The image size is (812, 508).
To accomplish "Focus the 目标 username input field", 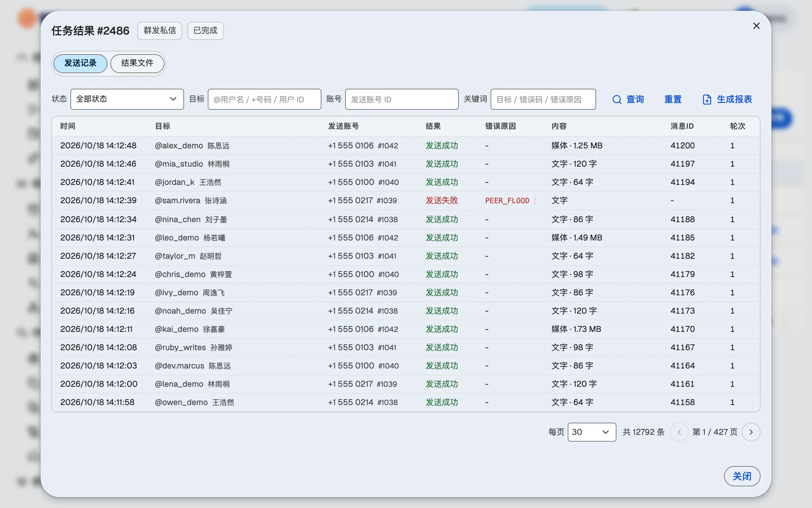I will pos(264,99).
